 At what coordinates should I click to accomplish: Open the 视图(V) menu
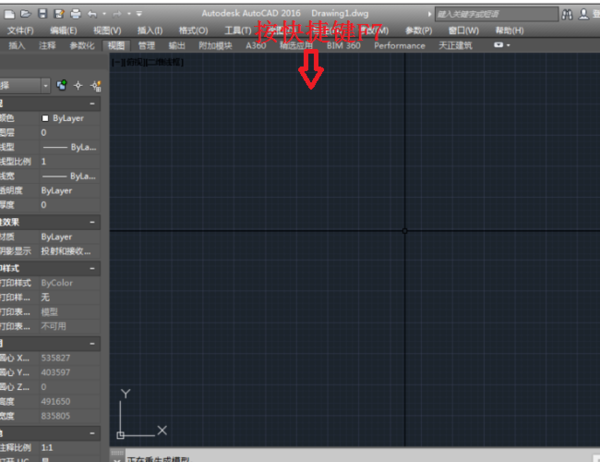[x=107, y=31]
